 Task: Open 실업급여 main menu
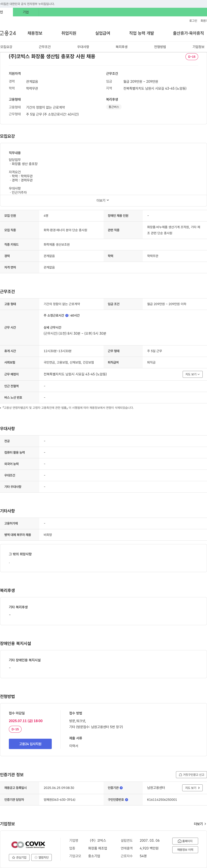tap(102, 33)
